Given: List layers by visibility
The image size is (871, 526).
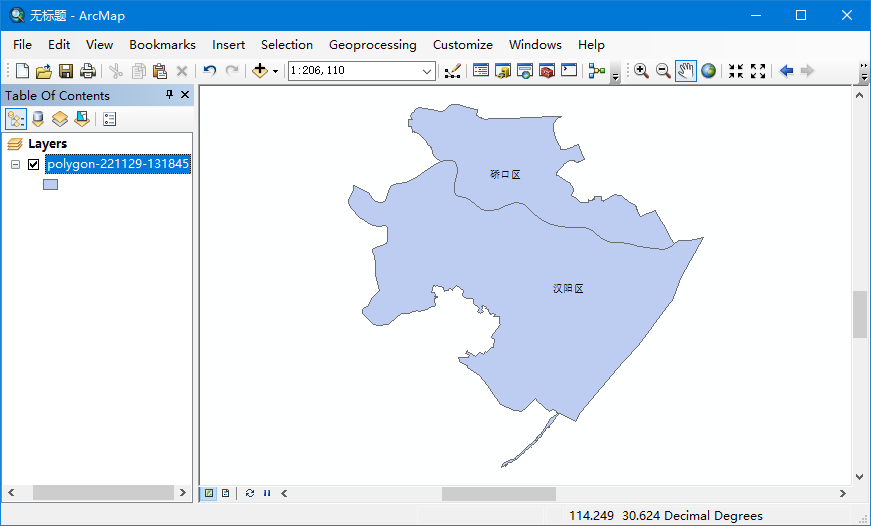Looking at the screenshot, I should click(59, 119).
